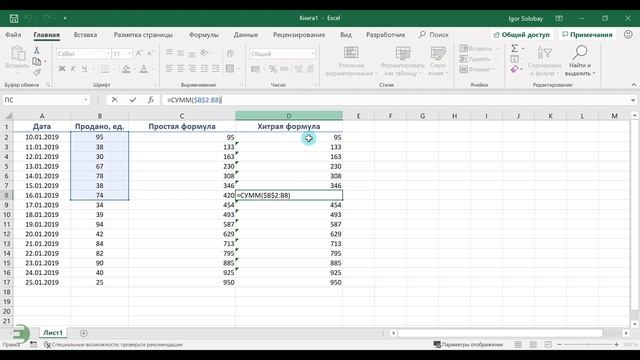
Task: Toggle Bottom Align vertical alignment
Action: pyautogui.click(x=192, y=53)
